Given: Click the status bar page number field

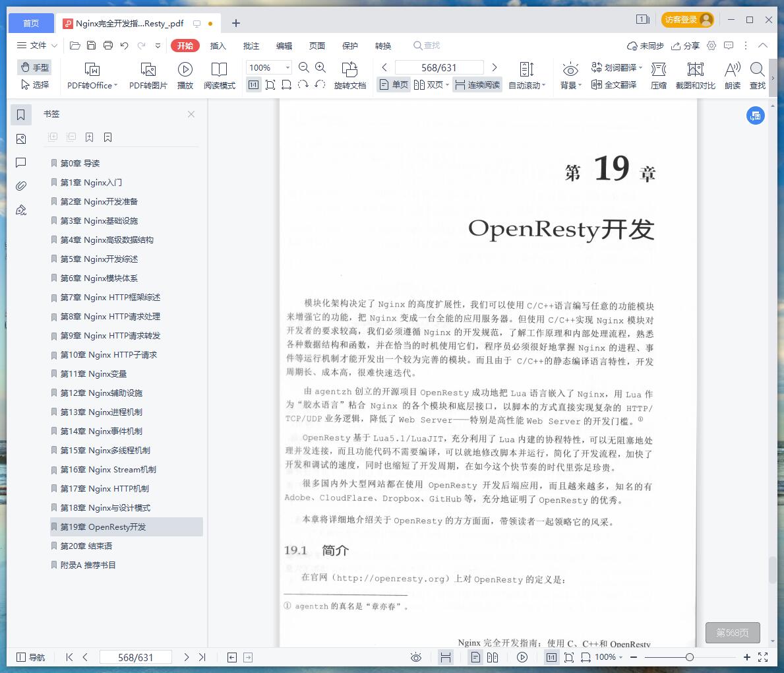Looking at the screenshot, I should pos(135,657).
